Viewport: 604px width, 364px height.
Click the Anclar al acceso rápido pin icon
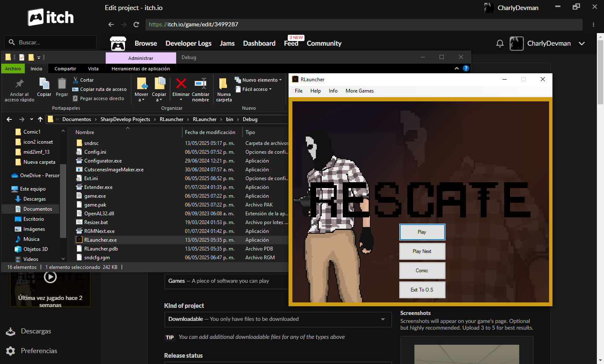(19, 84)
